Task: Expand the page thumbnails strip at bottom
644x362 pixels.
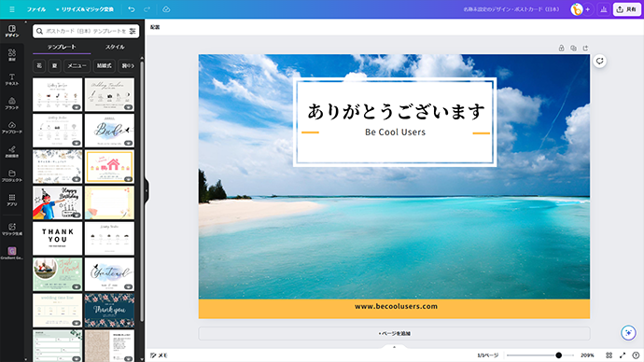Action: point(394,347)
